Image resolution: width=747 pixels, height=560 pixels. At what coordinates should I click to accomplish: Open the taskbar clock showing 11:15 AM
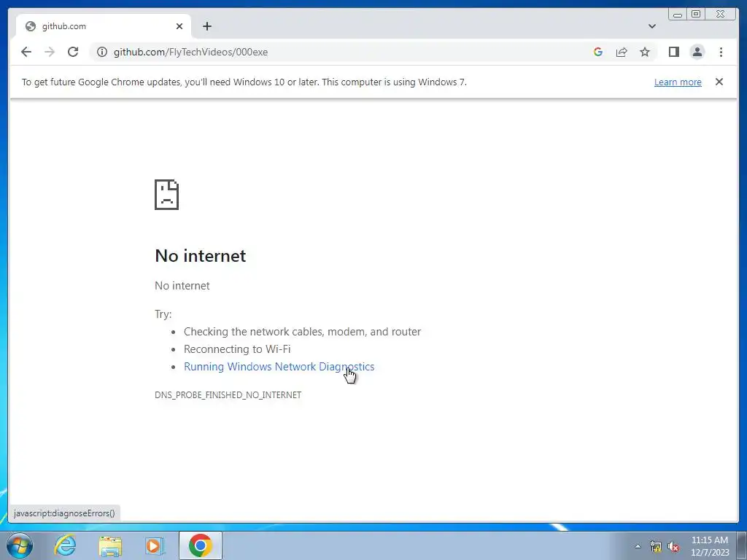pyautogui.click(x=710, y=546)
